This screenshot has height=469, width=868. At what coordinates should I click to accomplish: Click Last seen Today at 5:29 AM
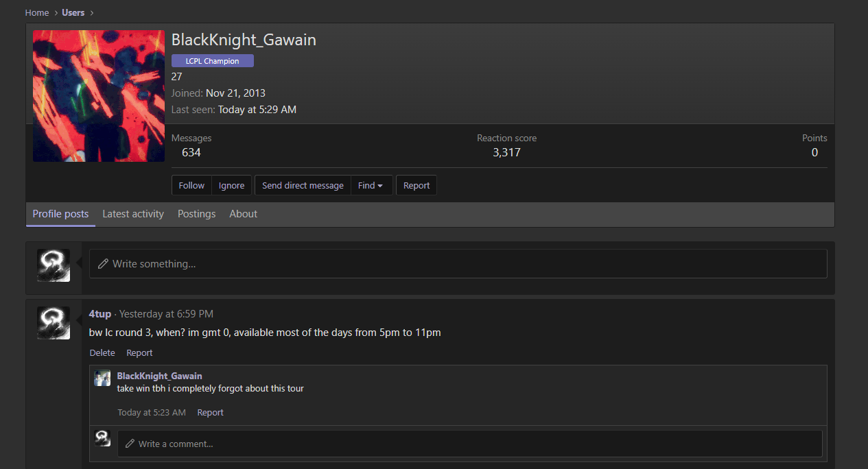coord(257,110)
